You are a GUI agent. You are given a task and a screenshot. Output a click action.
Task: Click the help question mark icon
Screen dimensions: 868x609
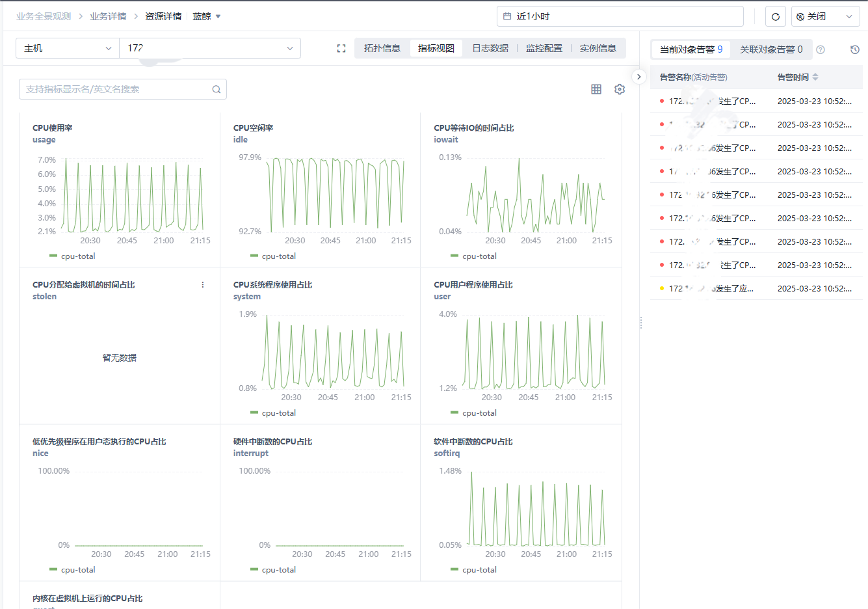tap(821, 49)
